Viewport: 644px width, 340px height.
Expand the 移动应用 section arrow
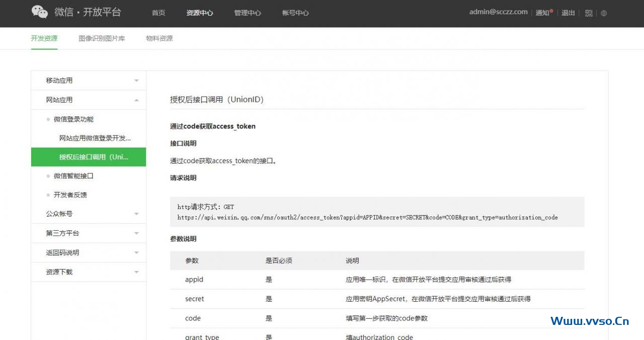pyautogui.click(x=136, y=81)
